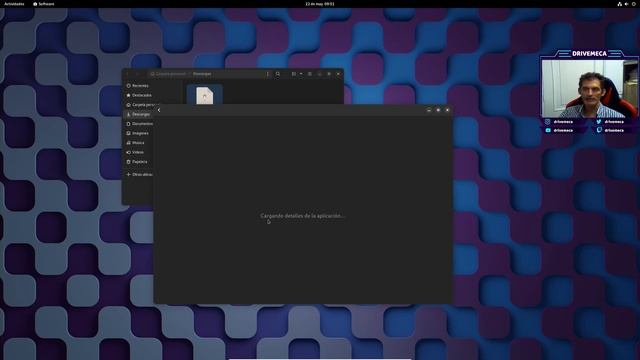Expand view options arrow in Files toolbar
The height and width of the screenshot is (360, 640).
tap(301, 74)
